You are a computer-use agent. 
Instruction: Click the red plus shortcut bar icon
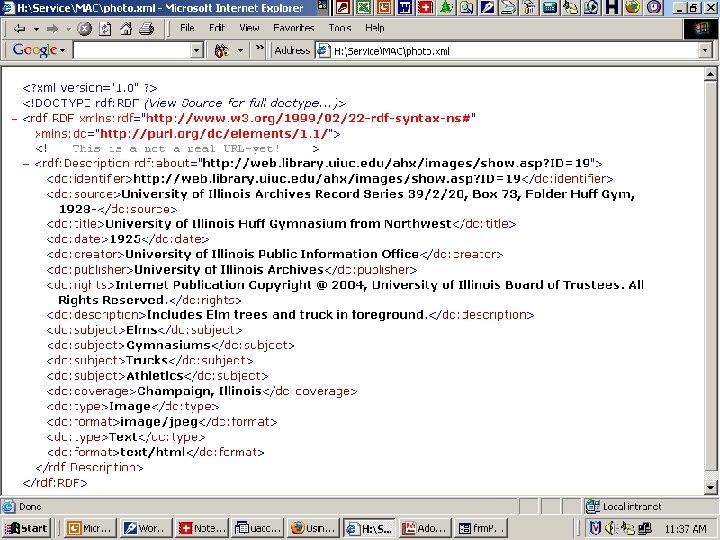425,7
